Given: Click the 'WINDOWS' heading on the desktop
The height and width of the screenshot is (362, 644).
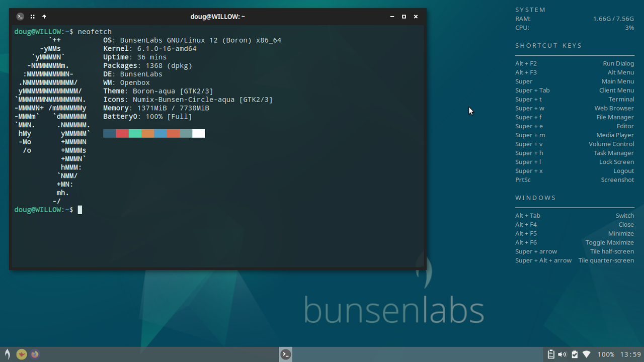Looking at the screenshot, I should click(535, 198).
